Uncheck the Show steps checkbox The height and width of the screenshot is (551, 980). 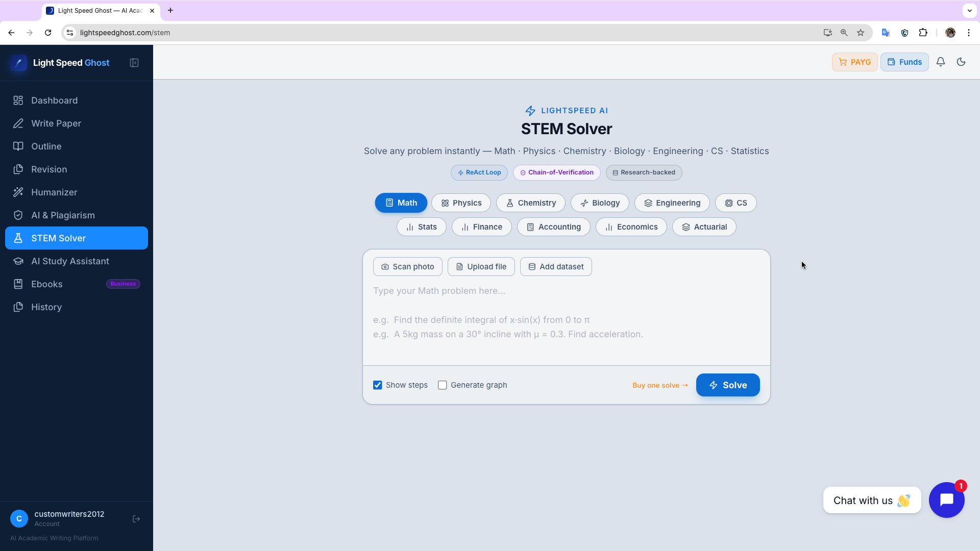(x=378, y=385)
